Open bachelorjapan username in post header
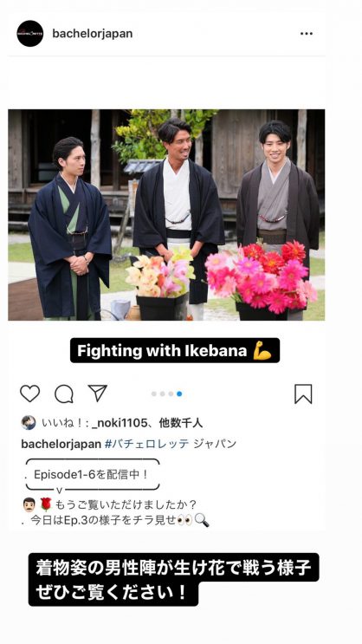362x644 pixels. [x=93, y=34]
